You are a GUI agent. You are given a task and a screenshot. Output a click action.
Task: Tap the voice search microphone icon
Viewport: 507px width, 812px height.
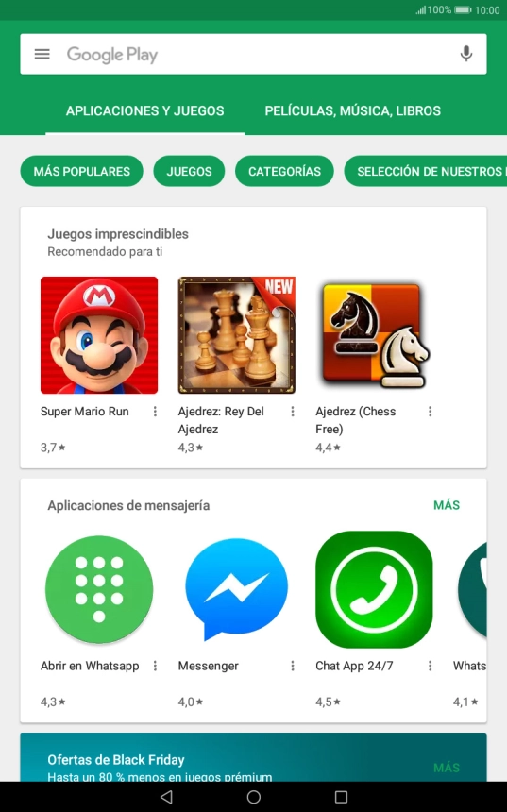click(x=466, y=54)
